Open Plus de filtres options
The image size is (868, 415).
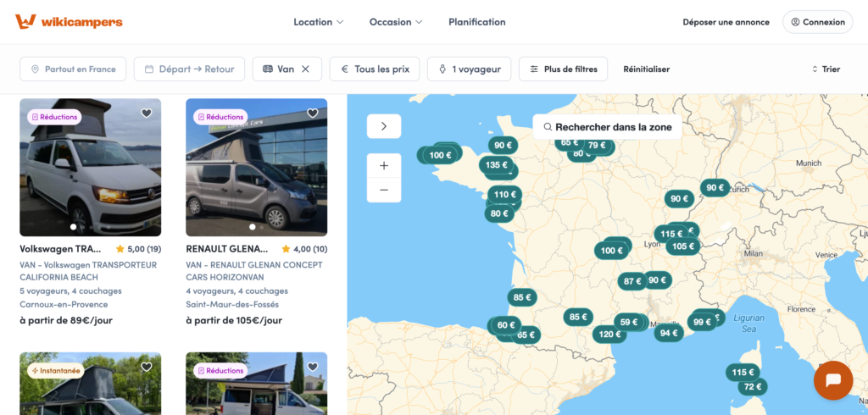click(563, 69)
